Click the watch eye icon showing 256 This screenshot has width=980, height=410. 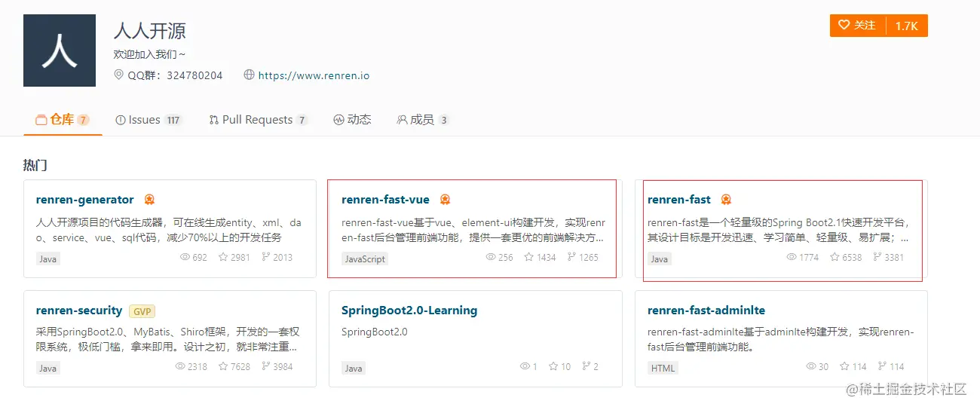(491, 257)
